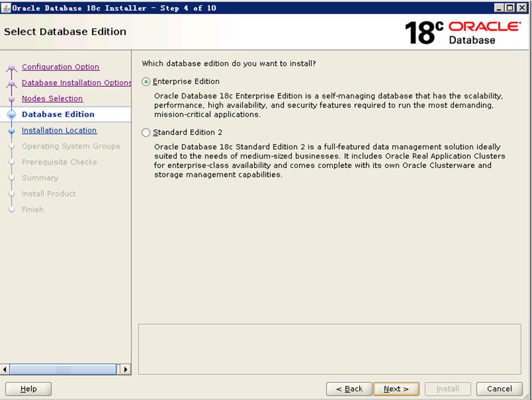Click the left arrow of sidebar scrollbar
The height and width of the screenshot is (400, 532).
click(4, 369)
